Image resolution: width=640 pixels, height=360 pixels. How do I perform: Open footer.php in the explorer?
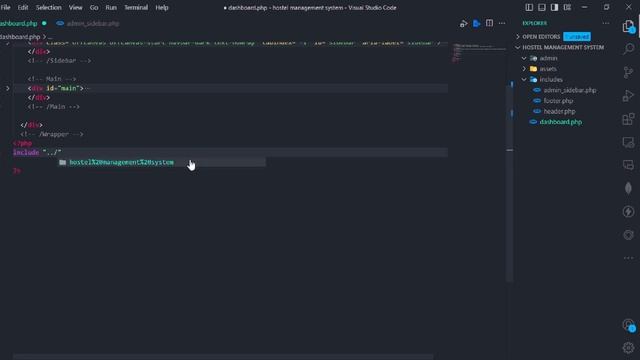(558, 100)
